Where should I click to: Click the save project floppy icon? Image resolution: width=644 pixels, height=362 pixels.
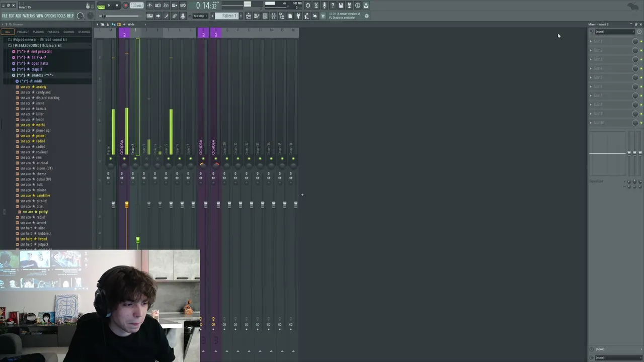pos(341,6)
